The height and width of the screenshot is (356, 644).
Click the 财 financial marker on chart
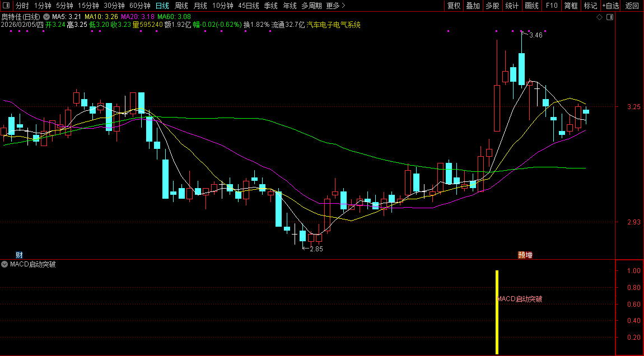coord(19,255)
